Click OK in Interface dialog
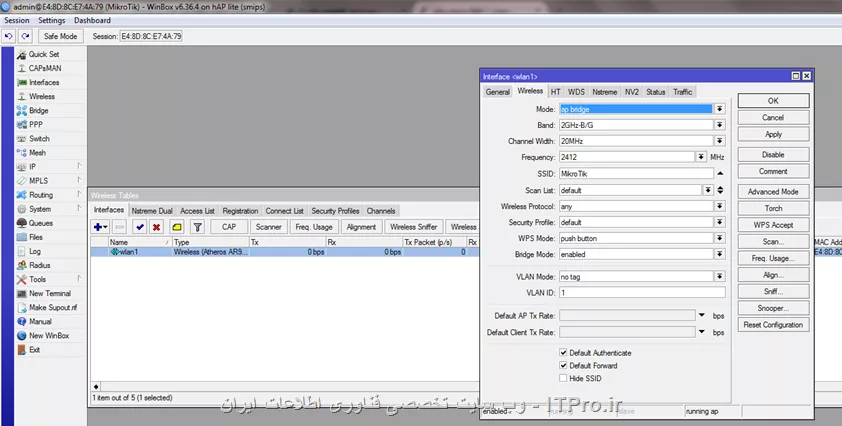Image resolution: width=842 pixels, height=426 pixels. click(x=773, y=100)
